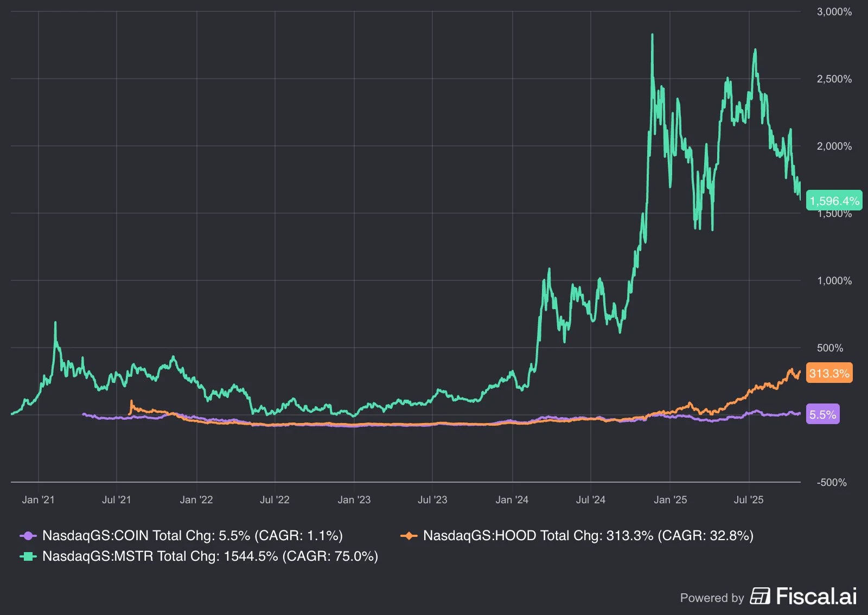Click the Jul '21 x-axis label
The image size is (868, 615).
click(117, 499)
